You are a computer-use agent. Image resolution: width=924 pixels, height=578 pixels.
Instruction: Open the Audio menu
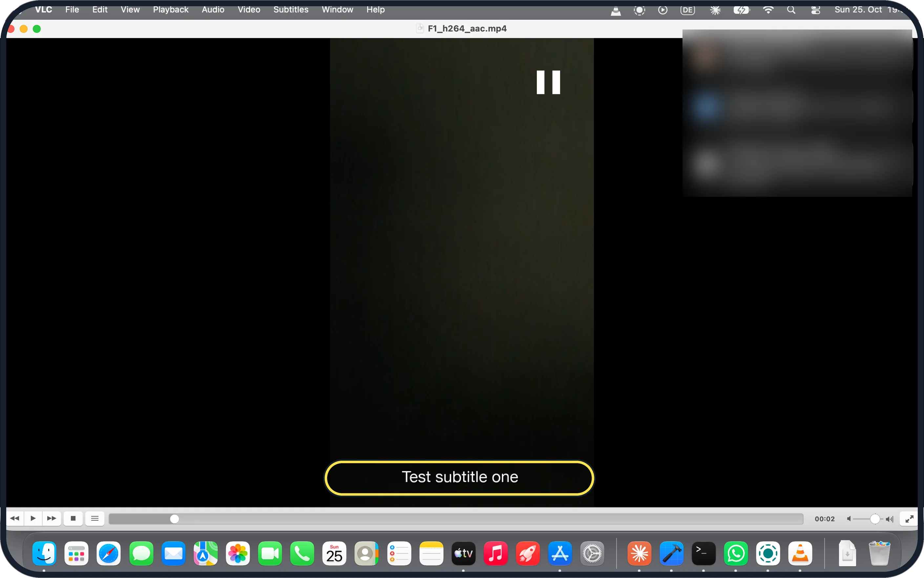click(x=213, y=10)
